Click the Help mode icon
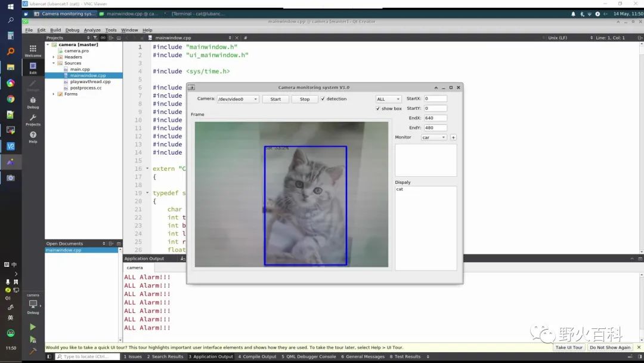Image resolution: width=644 pixels, height=363 pixels. pos(33,136)
